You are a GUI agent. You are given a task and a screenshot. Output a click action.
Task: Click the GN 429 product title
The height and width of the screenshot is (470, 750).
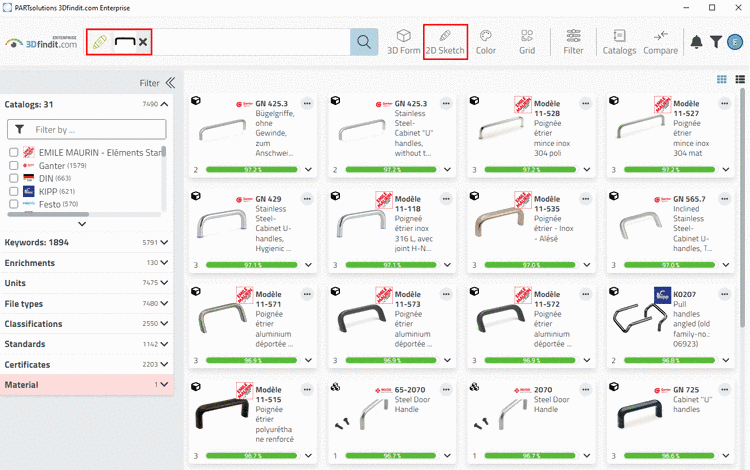[268, 199]
